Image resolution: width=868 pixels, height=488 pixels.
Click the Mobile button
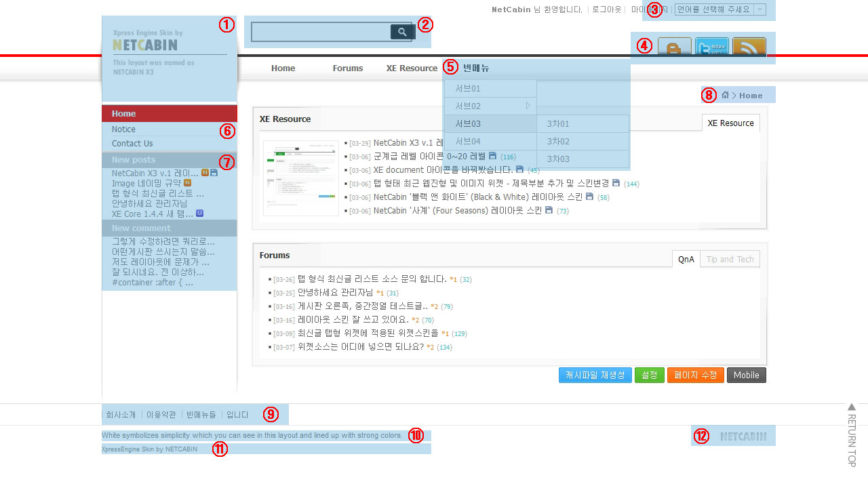click(747, 375)
